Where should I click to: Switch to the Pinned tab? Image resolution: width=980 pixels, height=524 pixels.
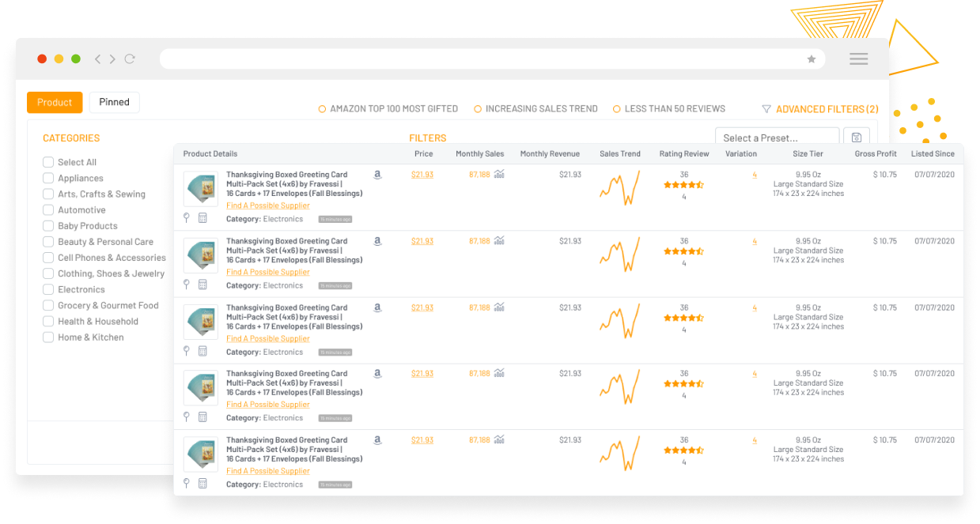(x=114, y=102)
